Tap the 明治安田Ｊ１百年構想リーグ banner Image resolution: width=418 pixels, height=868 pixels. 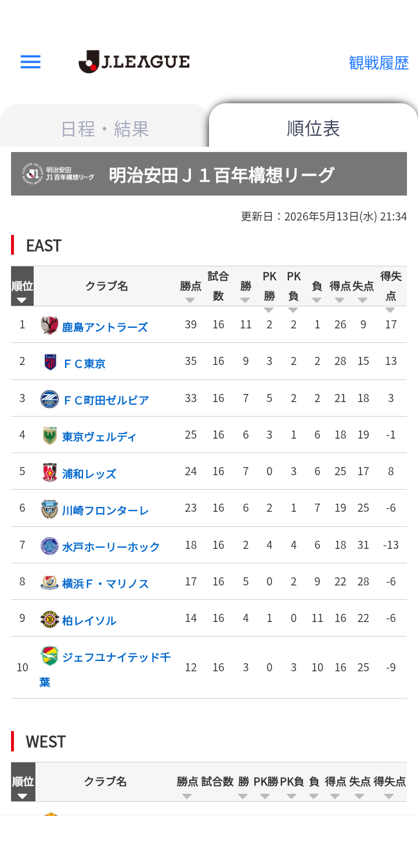tap(209, 174)
